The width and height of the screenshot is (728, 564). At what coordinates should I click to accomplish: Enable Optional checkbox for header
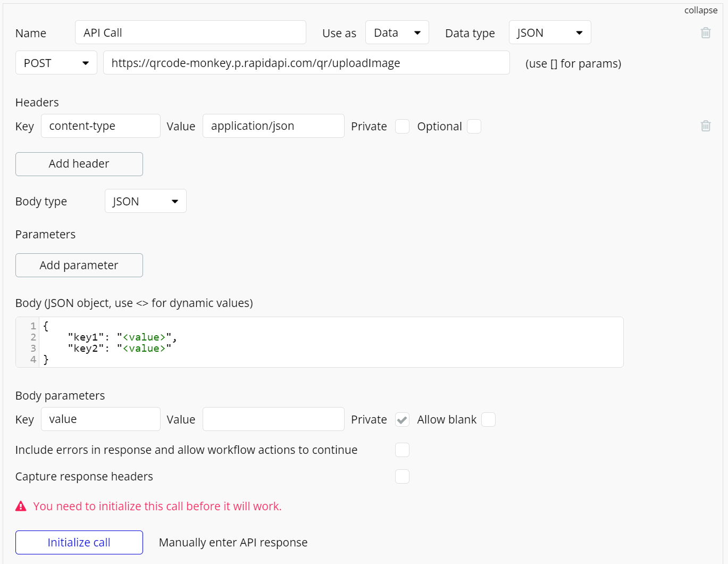click(x=474, y=127)
